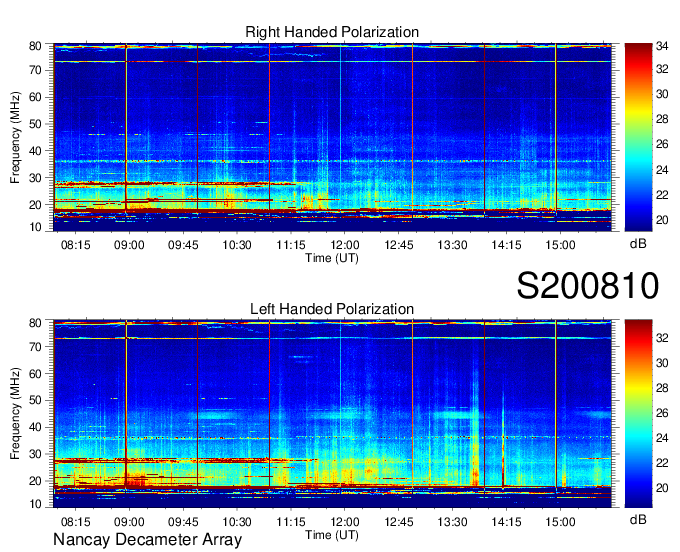
Task: Click Frequency (MHz) axis label of Right Handed plot
Action: click(15, 137)
